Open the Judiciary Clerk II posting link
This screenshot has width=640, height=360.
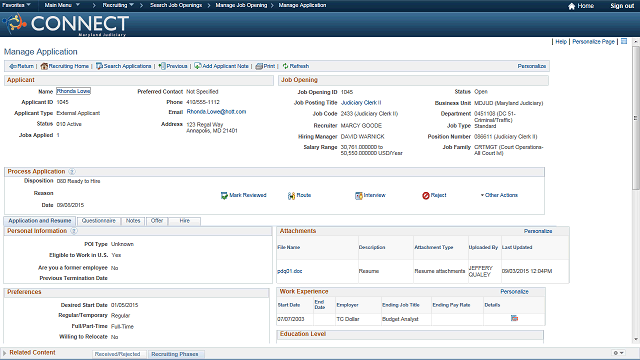click(361, 103)
